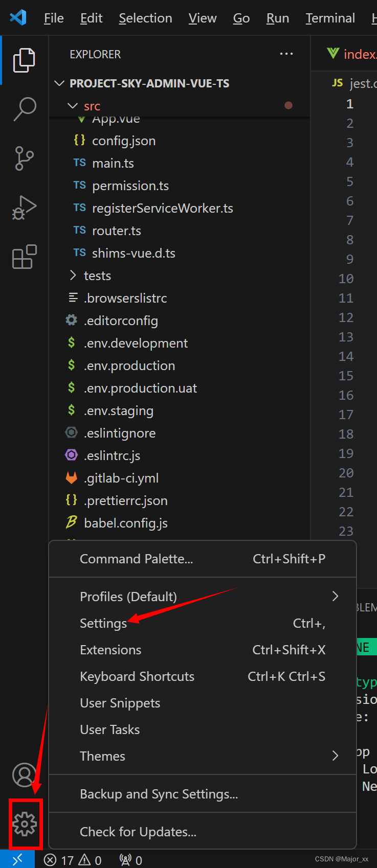Expand the tests folder
Viewport: 377px width, 868px height.
tap(73, 276)
